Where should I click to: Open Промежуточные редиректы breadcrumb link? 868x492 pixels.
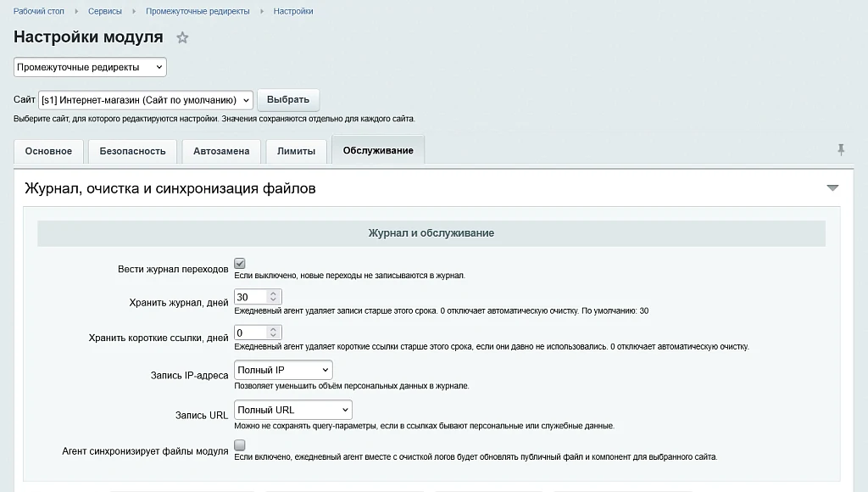click(x=198, y=11)
